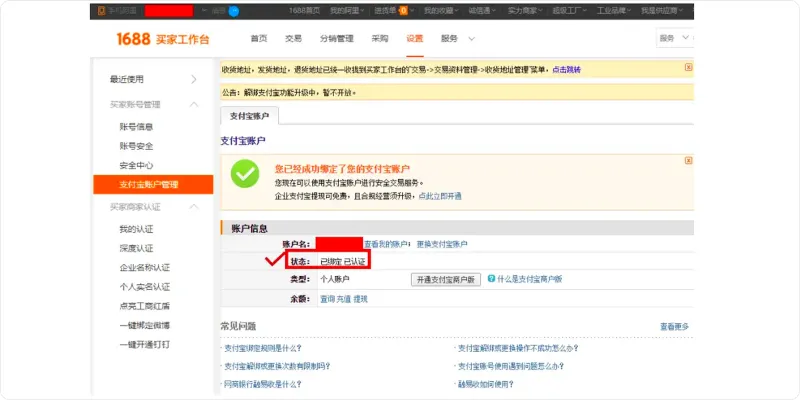Close the 收货地址 notice with its X icon
800x400 pixels.
(x=688, y=67)
